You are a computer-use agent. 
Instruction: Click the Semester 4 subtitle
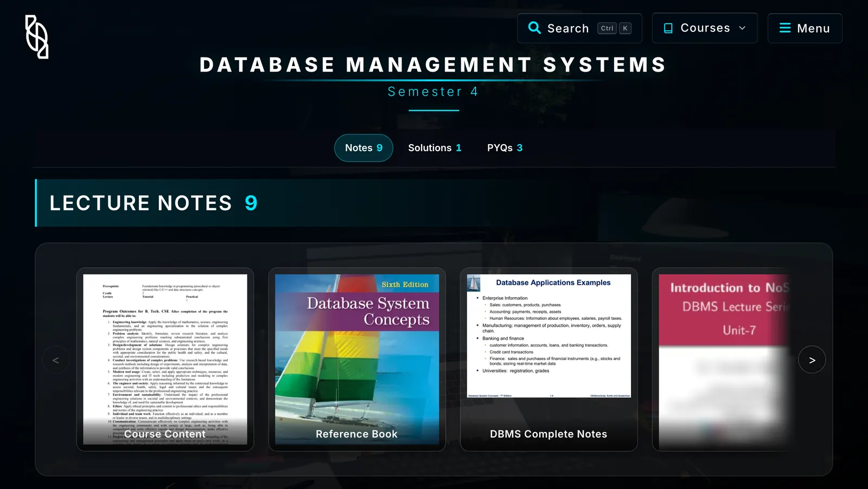pos(433,92)
